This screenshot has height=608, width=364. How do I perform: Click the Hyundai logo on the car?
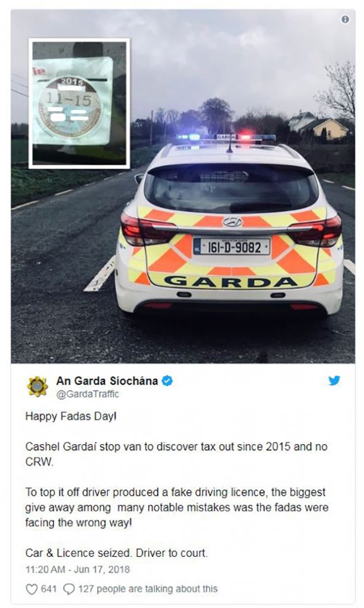point(232,222)
